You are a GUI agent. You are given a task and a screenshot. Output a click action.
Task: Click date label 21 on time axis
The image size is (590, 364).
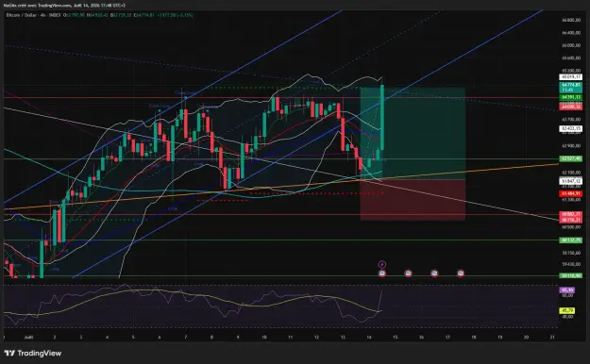(x=552, y=338)
